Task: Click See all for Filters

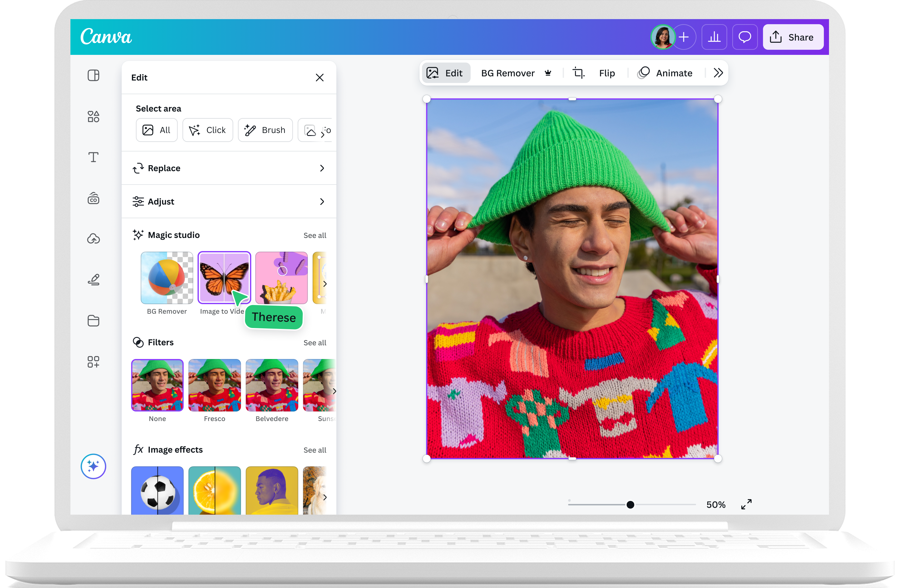Action: [315, 343]
